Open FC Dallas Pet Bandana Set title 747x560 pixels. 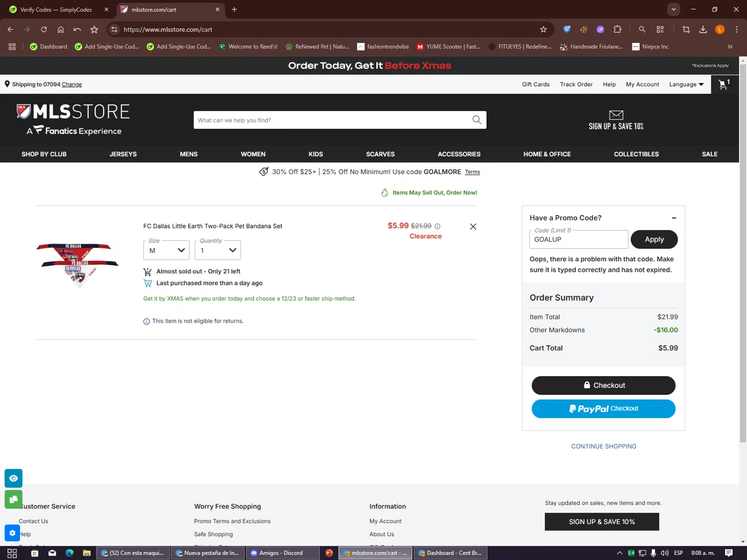click(213, 226)
